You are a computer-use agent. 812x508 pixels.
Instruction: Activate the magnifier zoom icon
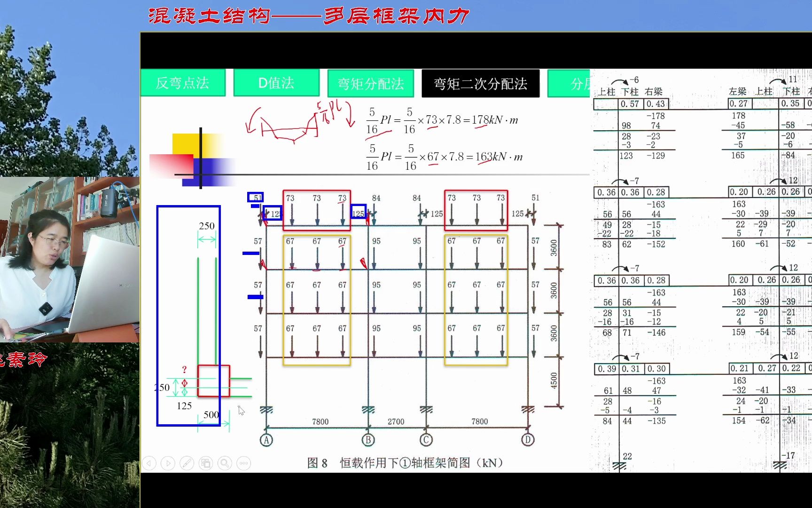click(x=225, y=463)
